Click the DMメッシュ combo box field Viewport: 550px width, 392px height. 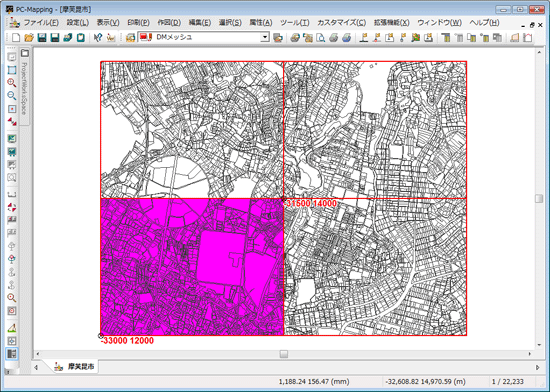204,37
